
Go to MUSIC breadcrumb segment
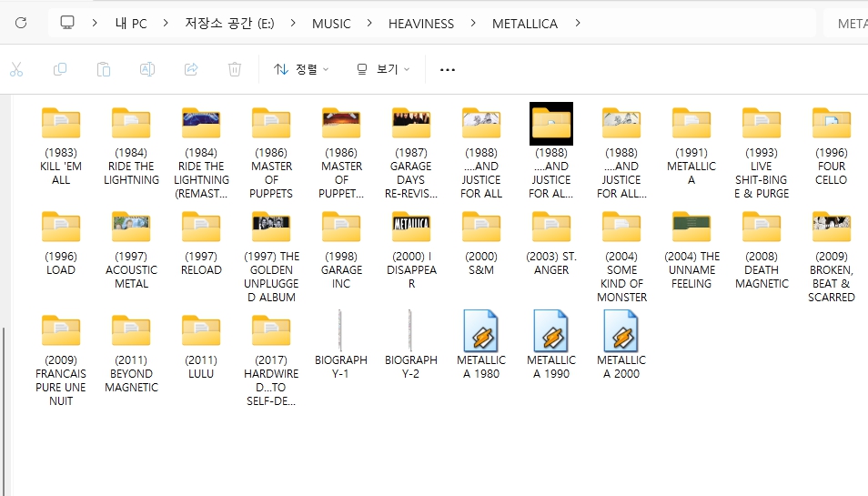(331, 24)
